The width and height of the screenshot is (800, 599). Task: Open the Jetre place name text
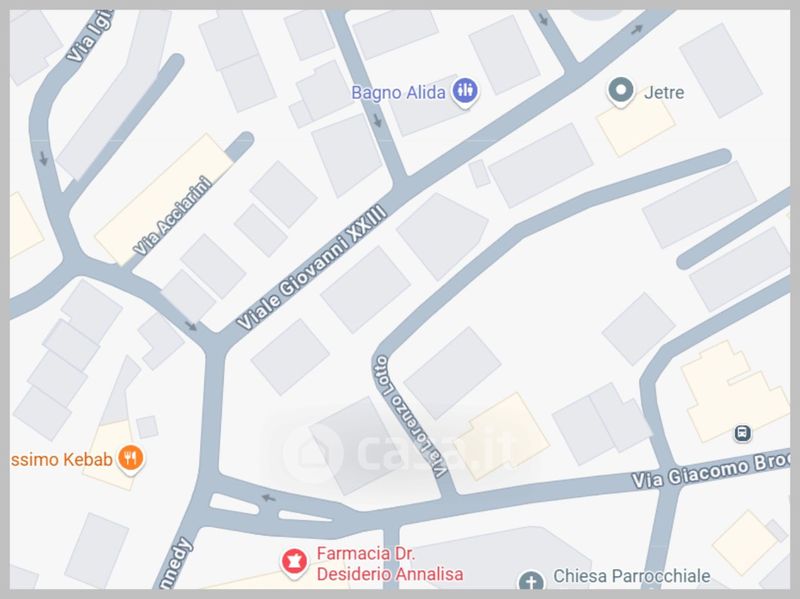(664, 92)
